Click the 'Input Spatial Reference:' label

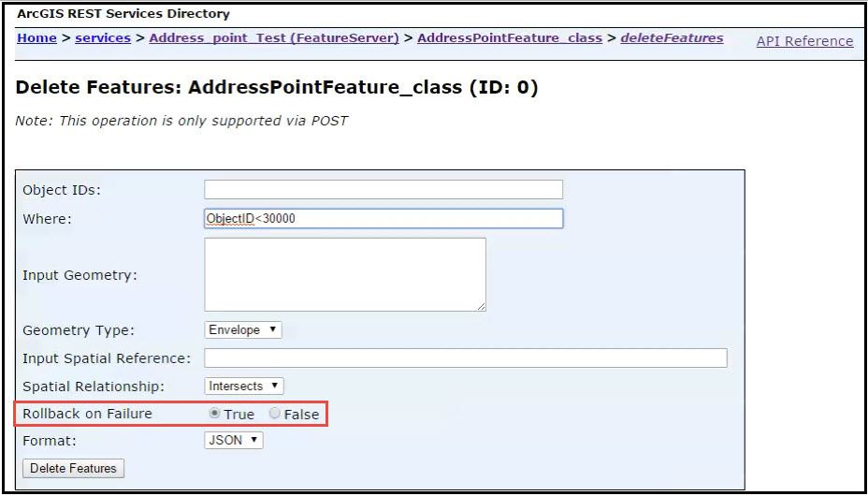pyautogui.click(x=107, y=358)
